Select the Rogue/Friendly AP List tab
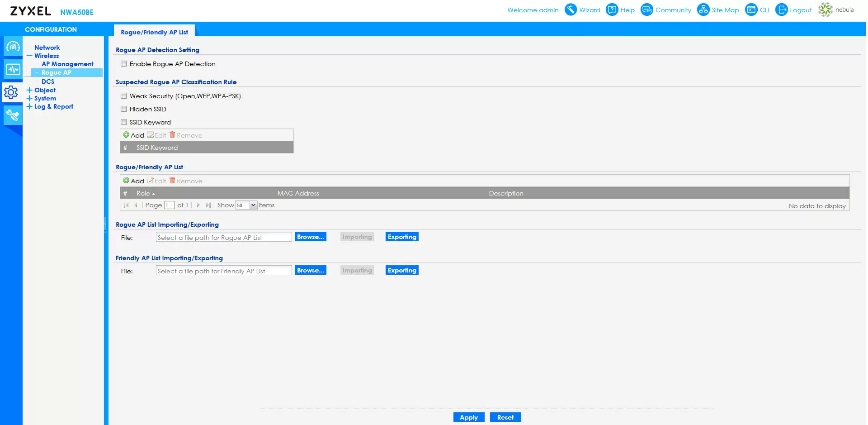 154,32
